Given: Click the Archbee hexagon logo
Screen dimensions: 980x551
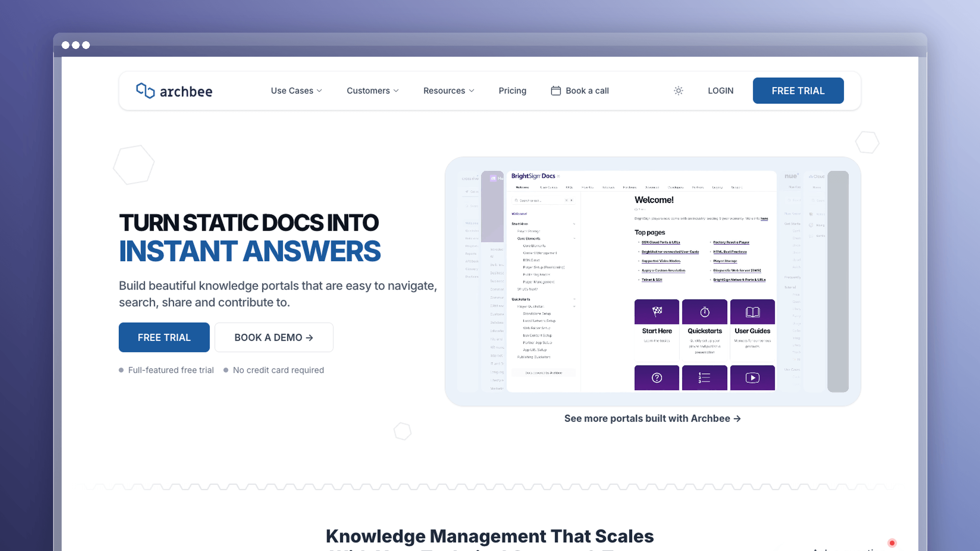Looking at the screenshot, I should coord(145,91).
